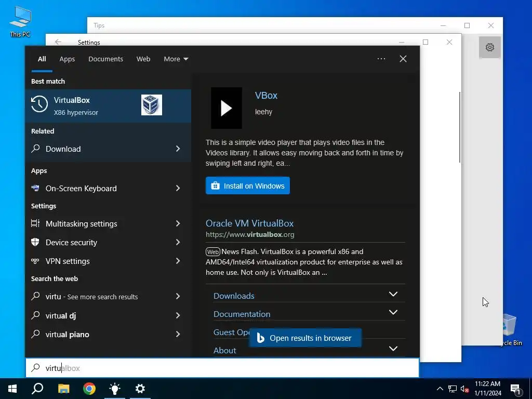Expand Multitasking settings arrow
Image resolution: width=532 pixels, height=399 pixels.
(x=178, y=223)
